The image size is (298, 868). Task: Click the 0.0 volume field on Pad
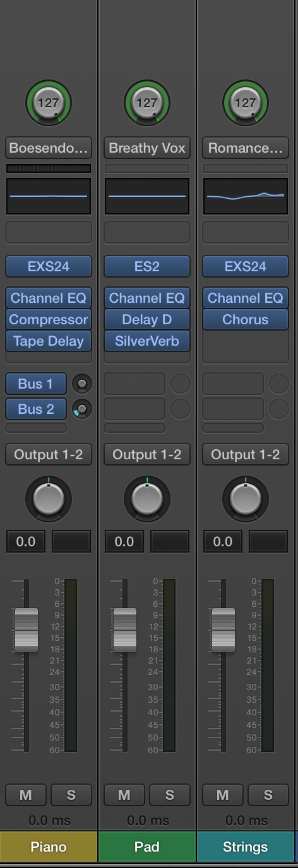(x=124, y=541)
